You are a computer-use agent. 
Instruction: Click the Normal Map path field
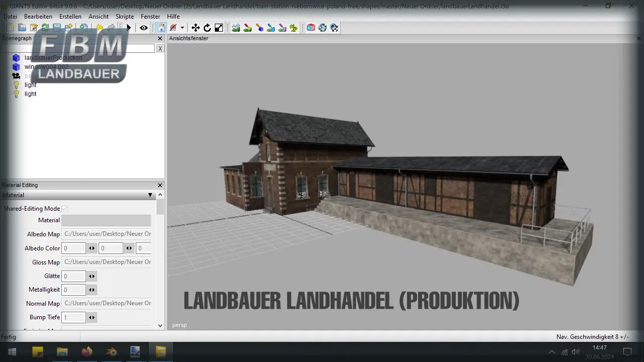click(x=106, y=303)
